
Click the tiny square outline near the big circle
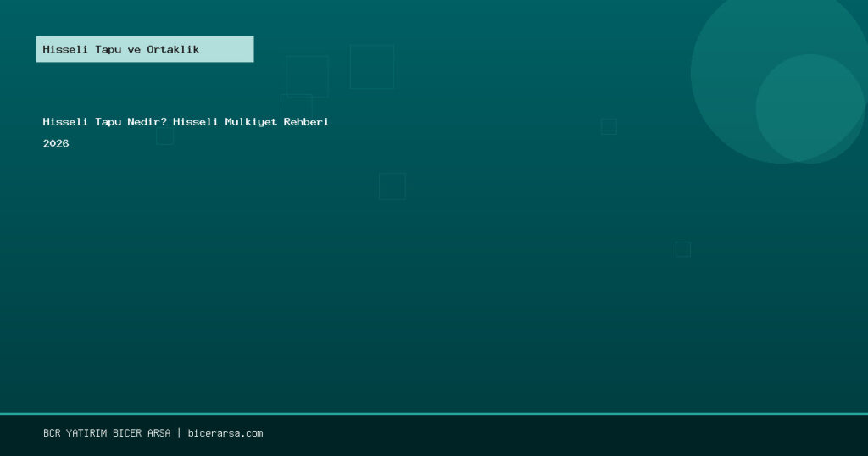click(609, 126)
